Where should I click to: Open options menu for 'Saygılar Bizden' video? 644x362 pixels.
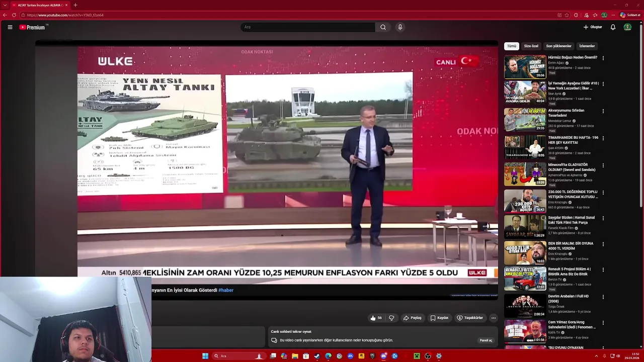pos(603,218)
